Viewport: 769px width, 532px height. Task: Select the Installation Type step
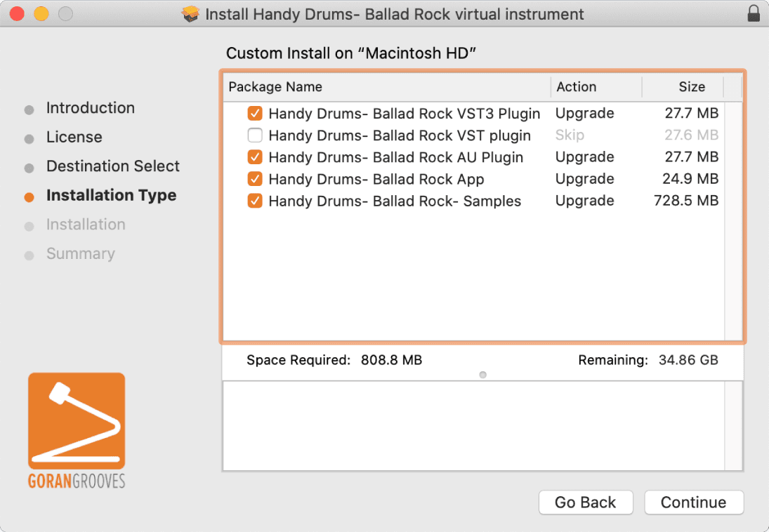pyautogui.click(x=112, y=195)
